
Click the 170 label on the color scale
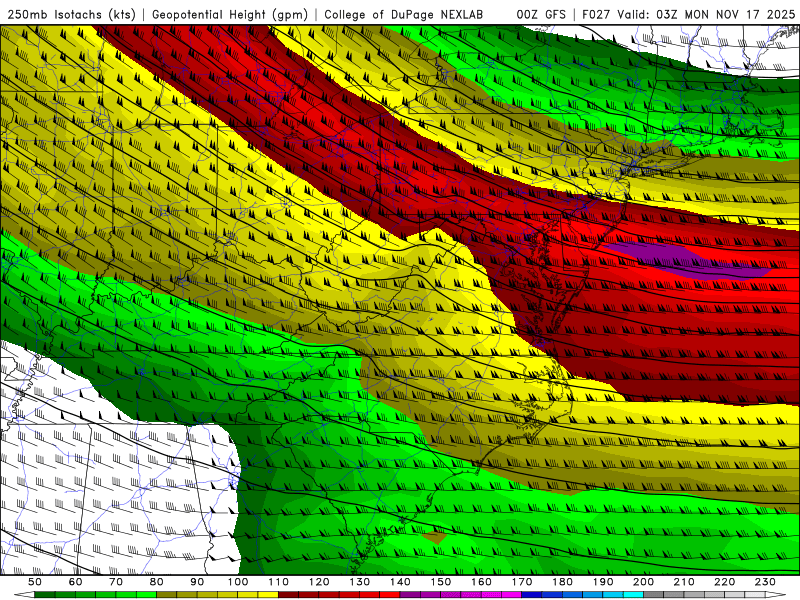tap(521, 582)
